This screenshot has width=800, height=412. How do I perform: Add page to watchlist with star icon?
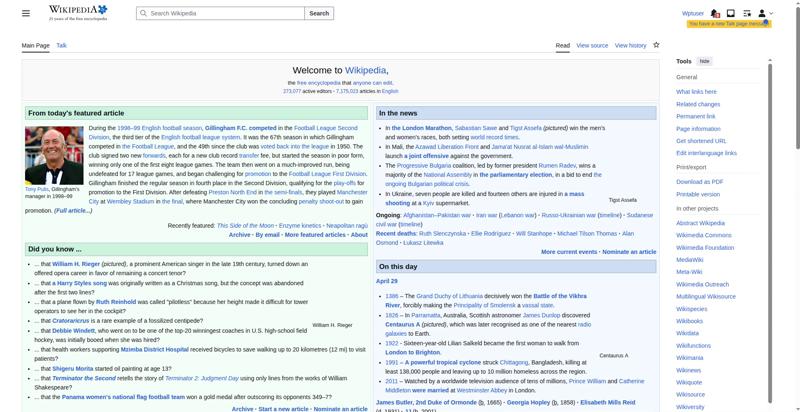(x=656, y=45)
